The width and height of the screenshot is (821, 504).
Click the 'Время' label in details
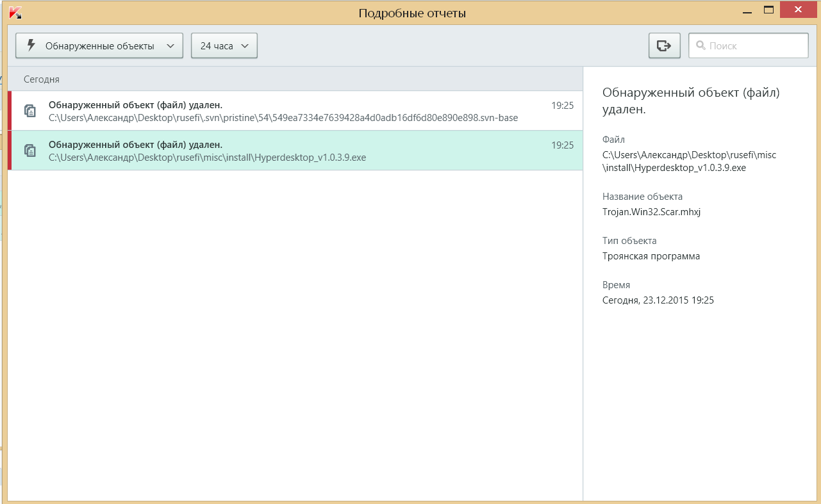617,285
